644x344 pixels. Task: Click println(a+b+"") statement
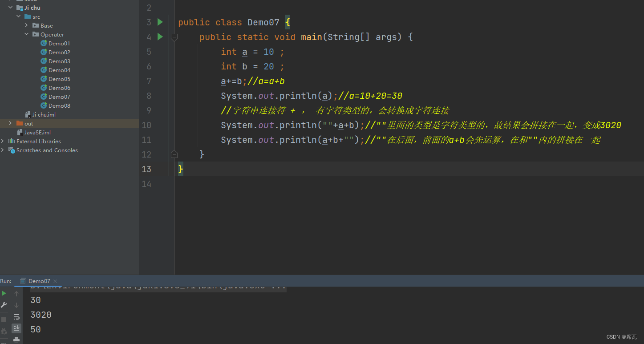tap(292, 140)
